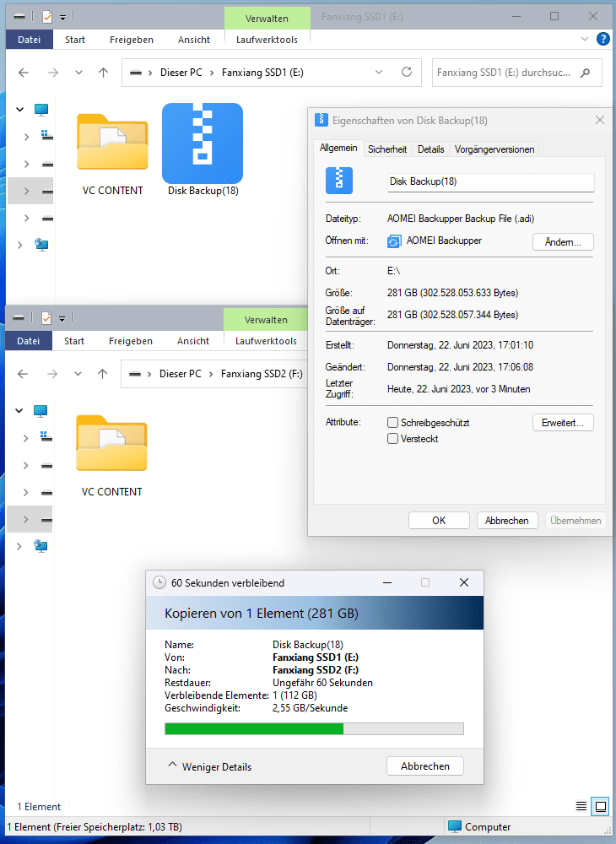Go forward in the F: window
This screenshot has height=844, width=616.
point(51,374)
